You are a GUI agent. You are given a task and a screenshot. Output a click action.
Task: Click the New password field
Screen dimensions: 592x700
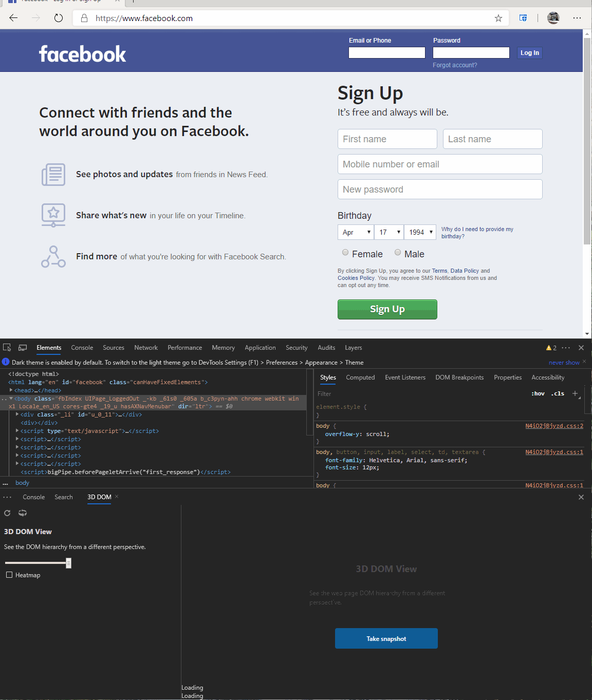pos(440,190)
